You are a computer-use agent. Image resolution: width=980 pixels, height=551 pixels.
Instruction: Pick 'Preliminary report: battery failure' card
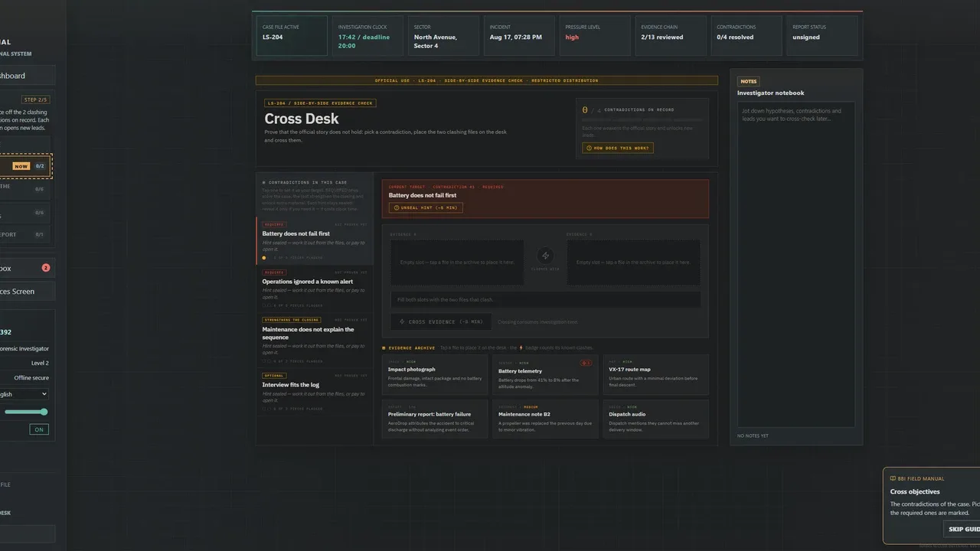tap(434, 419)
